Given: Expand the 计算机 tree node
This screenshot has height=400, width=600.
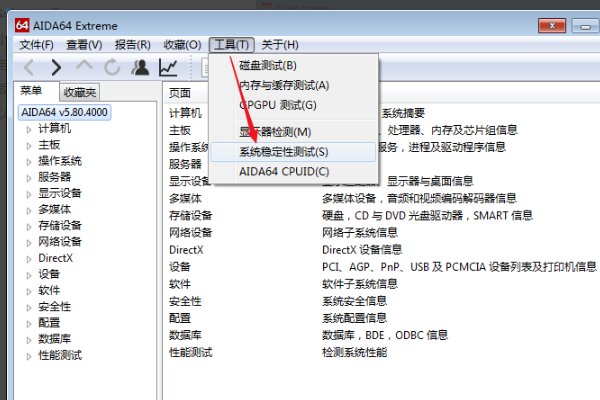Looking at the screenshot, I should 29,130.
